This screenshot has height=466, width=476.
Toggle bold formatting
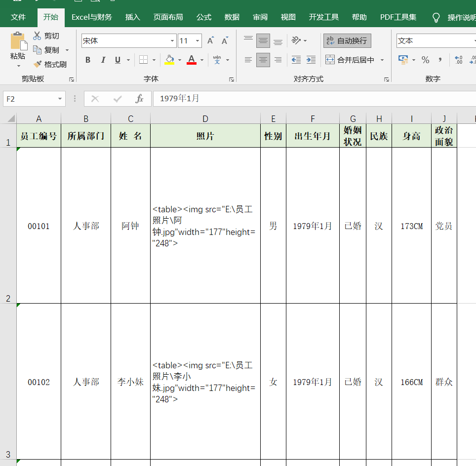click(88, 60)
